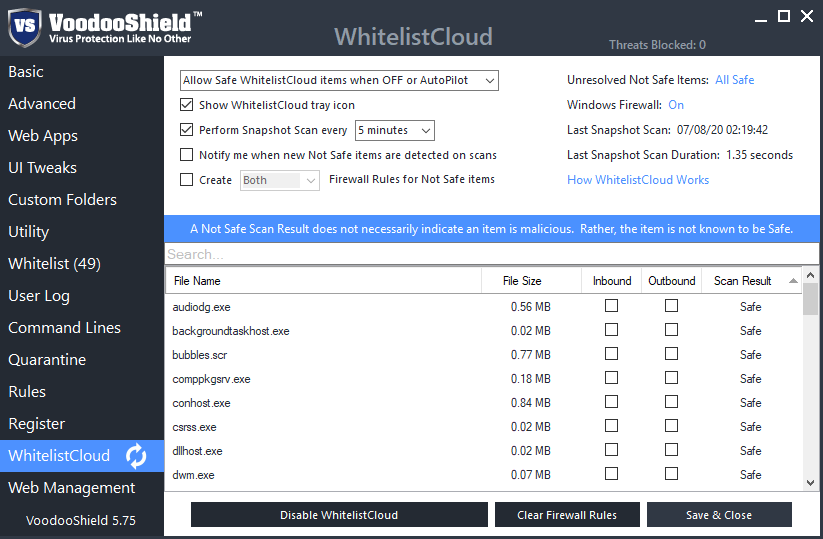This screenshot has width=823, height=539.
Task: Click the list scroll down arrow
Action: 810,483
